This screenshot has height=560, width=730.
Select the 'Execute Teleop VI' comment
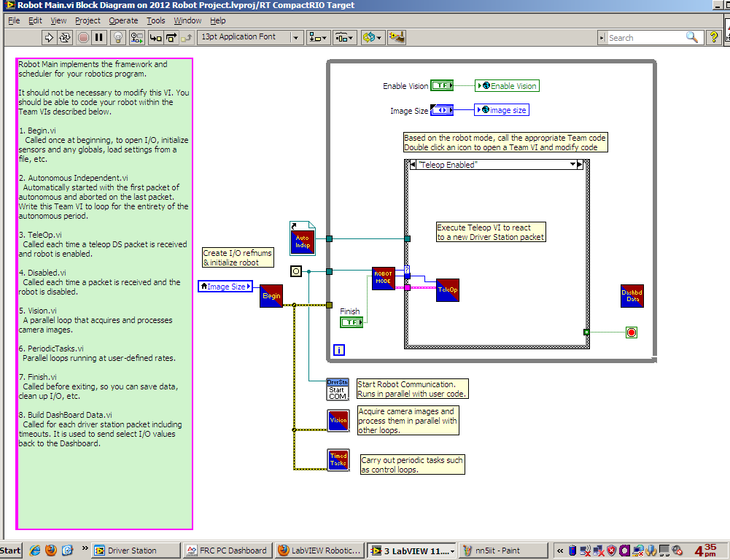click(491, 232)
